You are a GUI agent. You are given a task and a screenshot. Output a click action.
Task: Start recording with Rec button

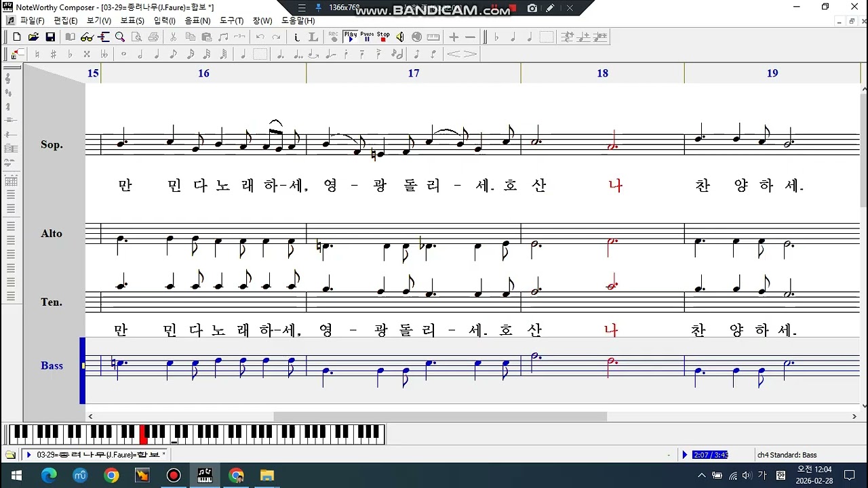pyautogui.click(x=334, y=37)
